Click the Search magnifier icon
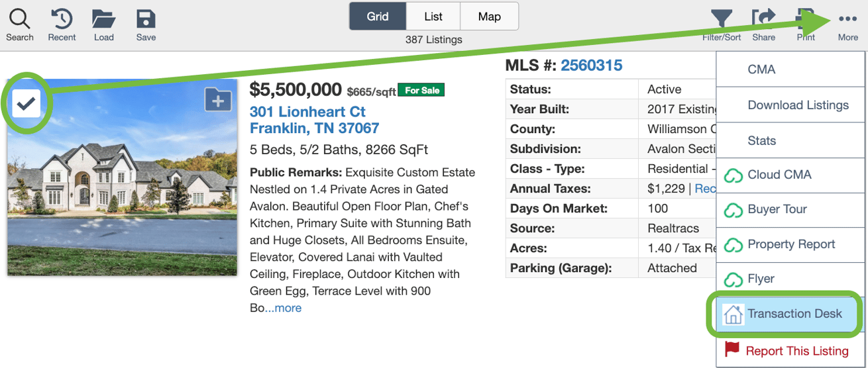The image size is (868, 368). pyautogui.click(x=19, y=20)
